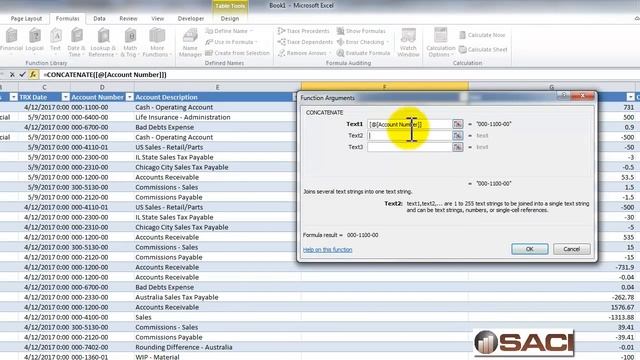Open the Table Tools Design tab
Screen dimensions: 640x360
pyautogui.click(x=230, y=19)
